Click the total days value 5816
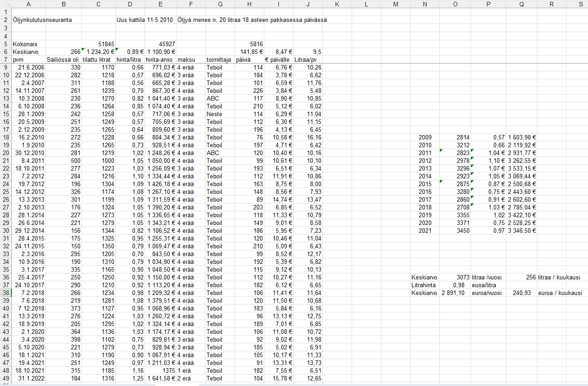Image resolution: width=588 pixels, height=386 pixels. [x=250, y=44]
